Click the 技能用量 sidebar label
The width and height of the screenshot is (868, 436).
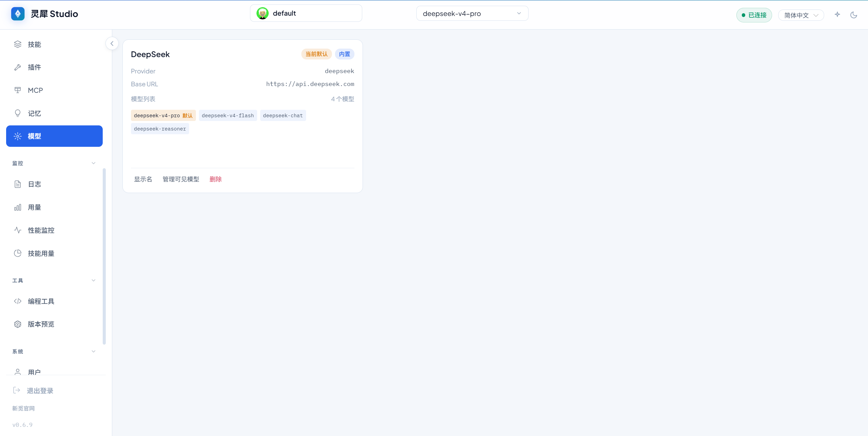(41, 254)
